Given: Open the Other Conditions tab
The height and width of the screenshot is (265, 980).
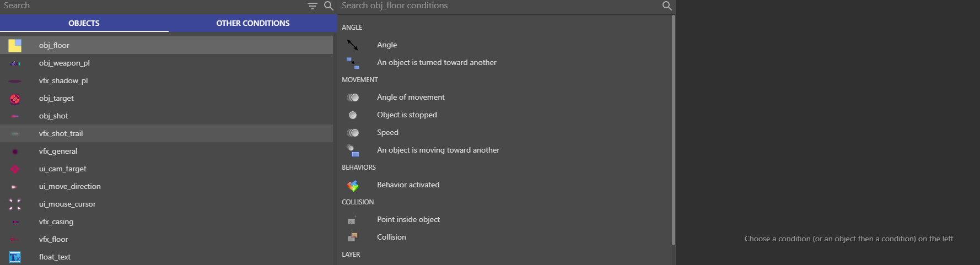Looking at the screenshot, I should pyautogui.click(x=252, y=23).
